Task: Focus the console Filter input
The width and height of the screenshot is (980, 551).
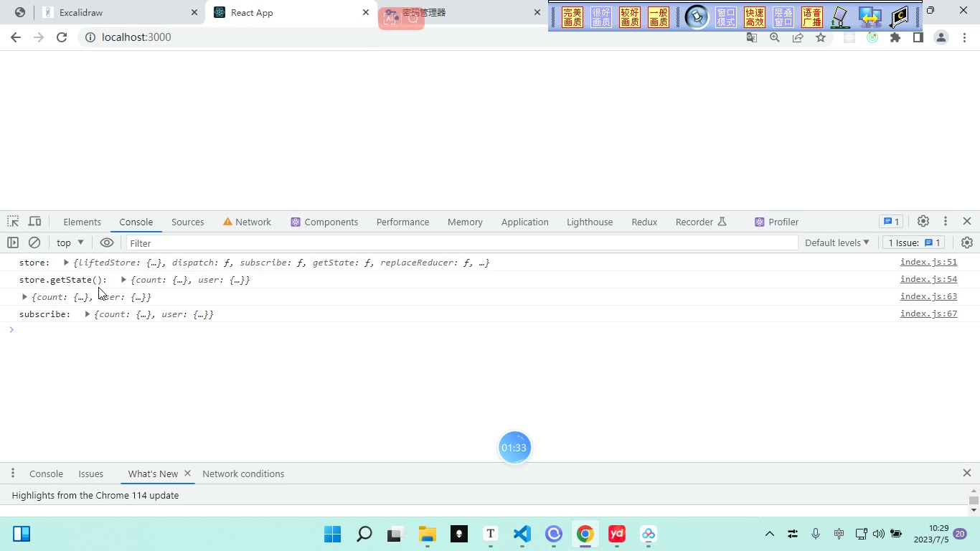Action: click(x=462, y=243)
